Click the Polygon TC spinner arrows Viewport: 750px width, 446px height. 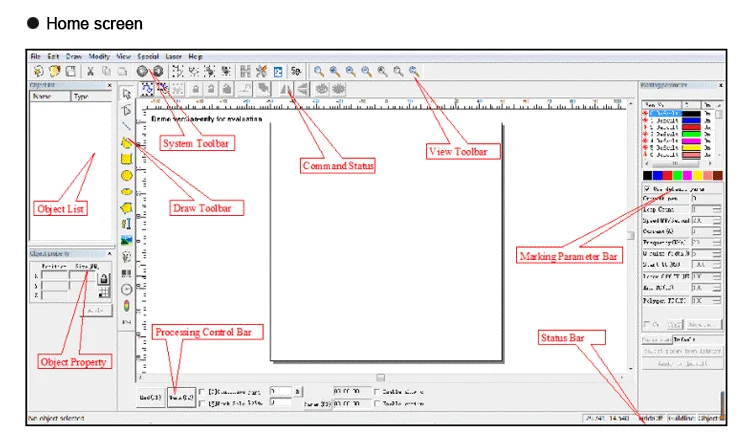(717, 301)
